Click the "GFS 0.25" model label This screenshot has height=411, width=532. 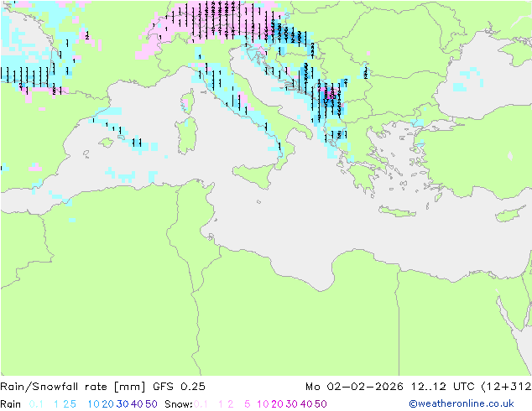(x=179, y=386)
